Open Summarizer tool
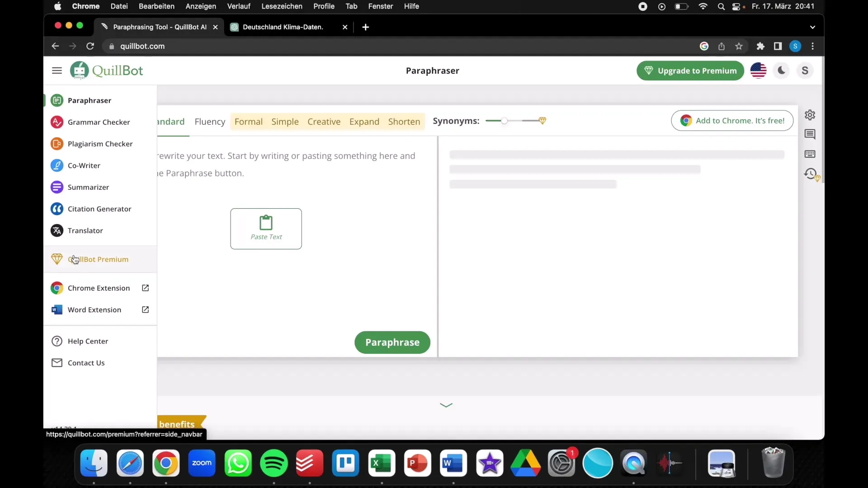The width and height of the screenshot is (868, 488). point(88,187)
